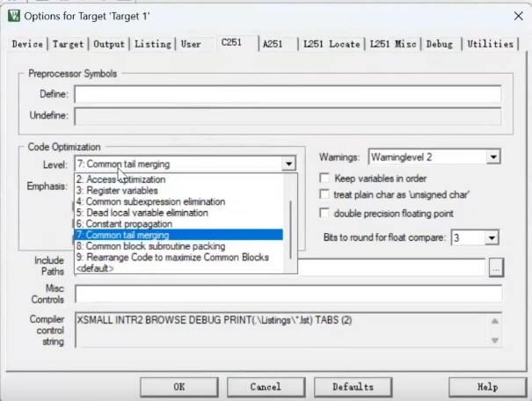The height and width of the screenshot is (401, 532).
Task: Switch to the Device tab
Action: click(x=28, y=44)
